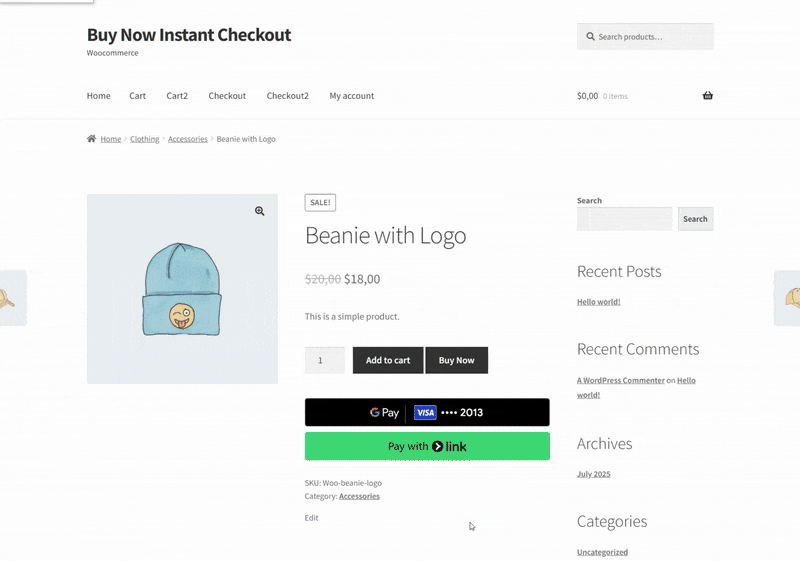Click the magnifier zoom icon on product image

(260, 211)
